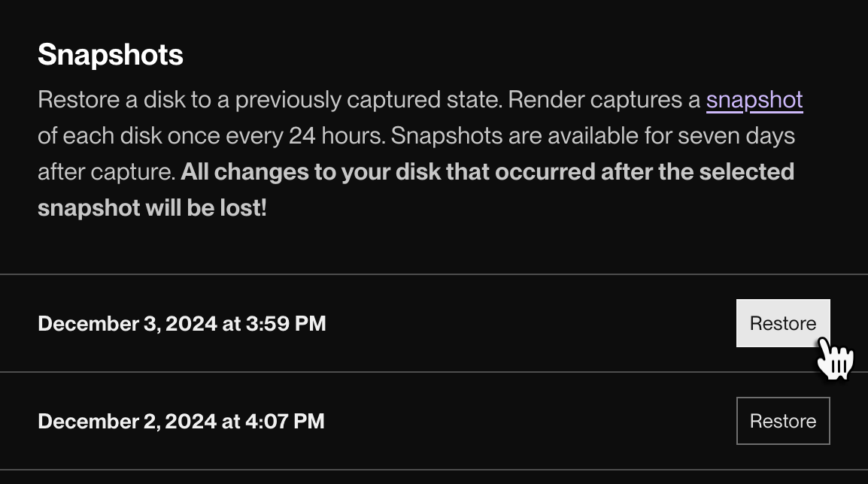Click the highlighted snapshot hyperlink

tap(754, 99)
